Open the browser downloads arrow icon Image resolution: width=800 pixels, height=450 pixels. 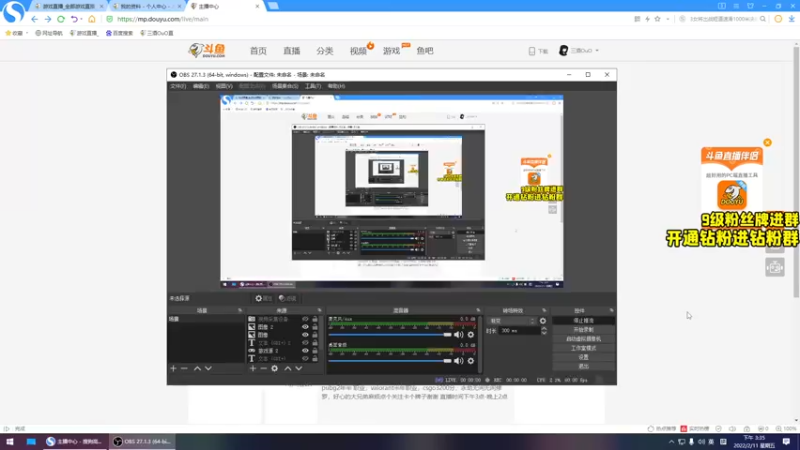coord(791,19)
